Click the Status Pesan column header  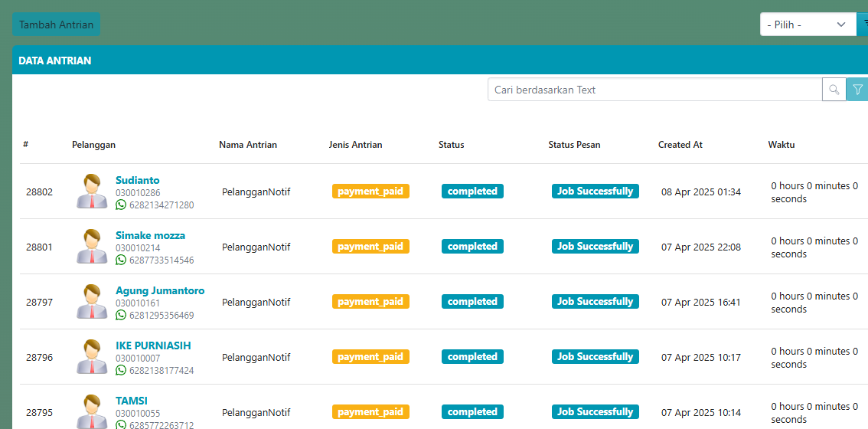tap(574, 145)
